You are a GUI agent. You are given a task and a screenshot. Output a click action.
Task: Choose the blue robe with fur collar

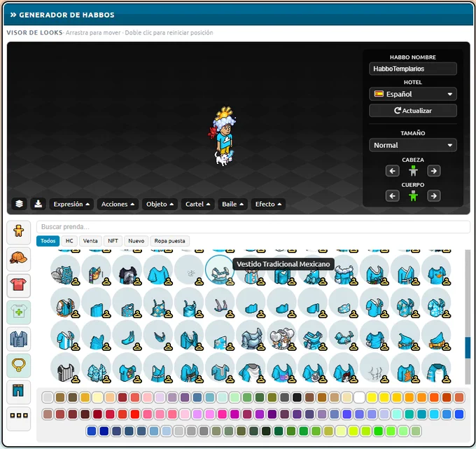[344, 270]
